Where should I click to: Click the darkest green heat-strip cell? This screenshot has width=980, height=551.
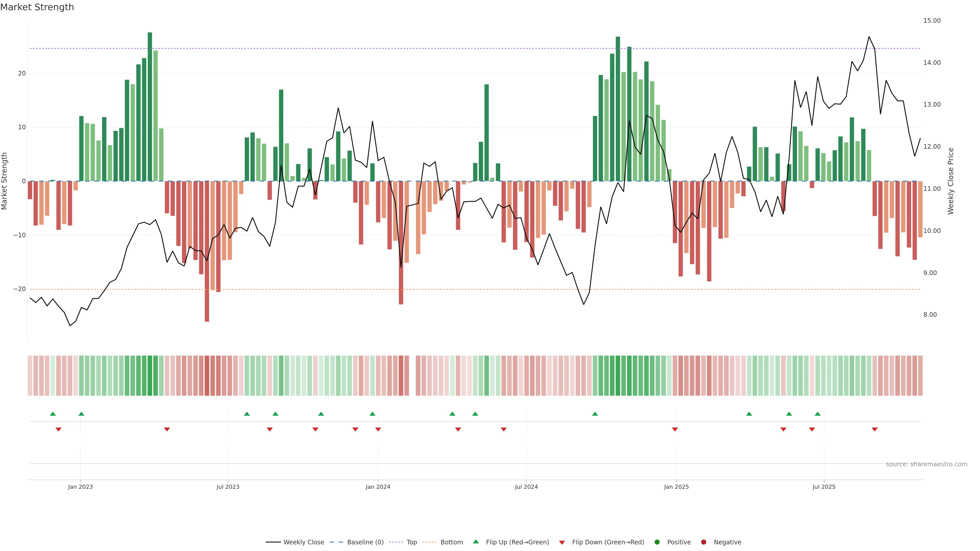(x=150, y=375)
